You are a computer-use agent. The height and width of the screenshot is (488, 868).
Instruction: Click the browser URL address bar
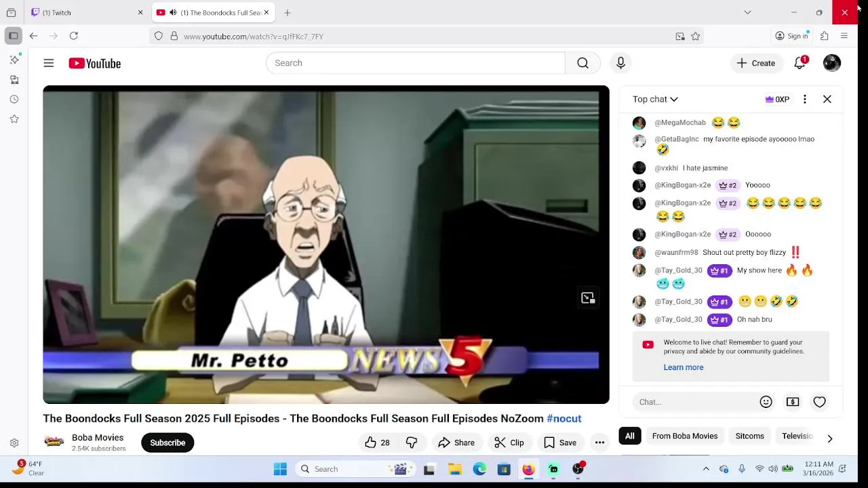[427, 37]
